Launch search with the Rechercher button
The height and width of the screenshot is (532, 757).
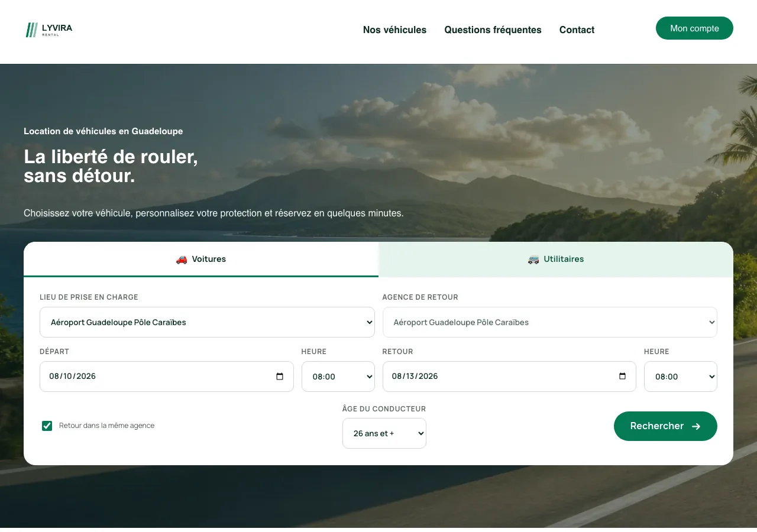pos(665,426)
